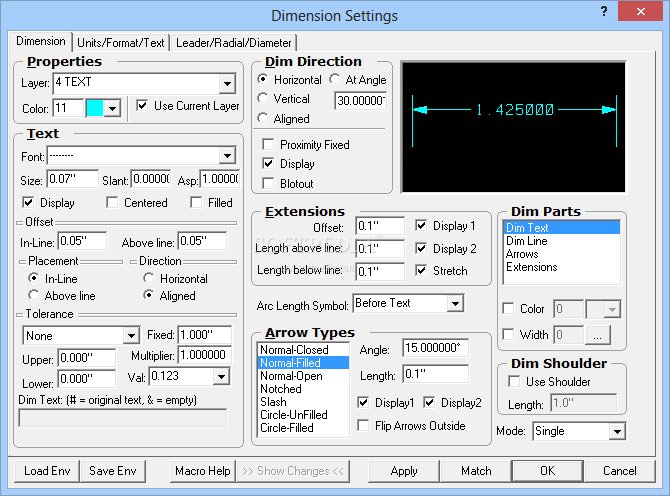Click the text Size field 0.07"
This screenshot has height=496, width=670.
coord(72,179)
